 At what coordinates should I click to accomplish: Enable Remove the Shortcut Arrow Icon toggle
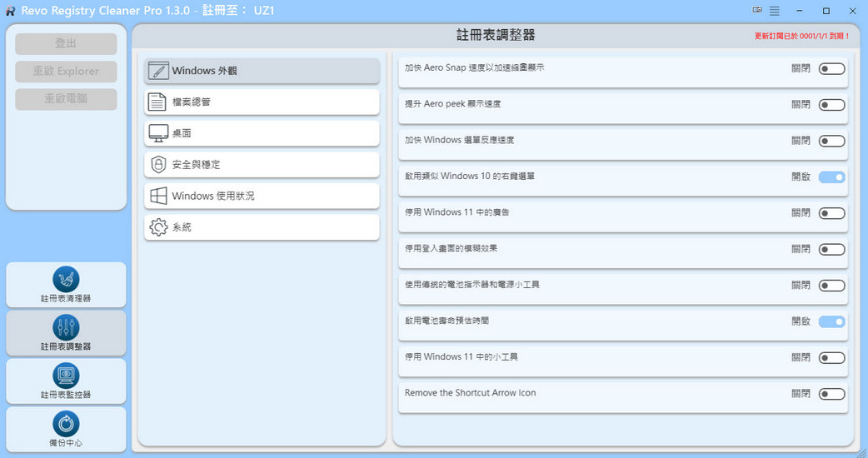831,394
